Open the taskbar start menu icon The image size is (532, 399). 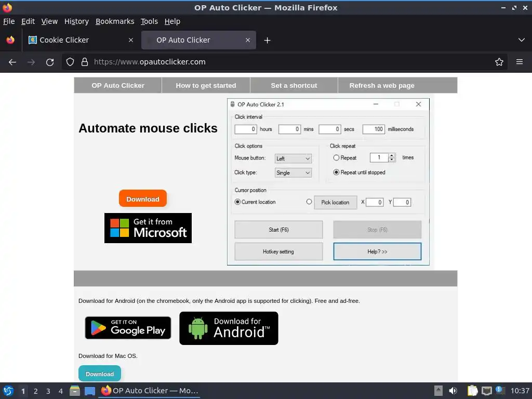click(x=8, y=391)
